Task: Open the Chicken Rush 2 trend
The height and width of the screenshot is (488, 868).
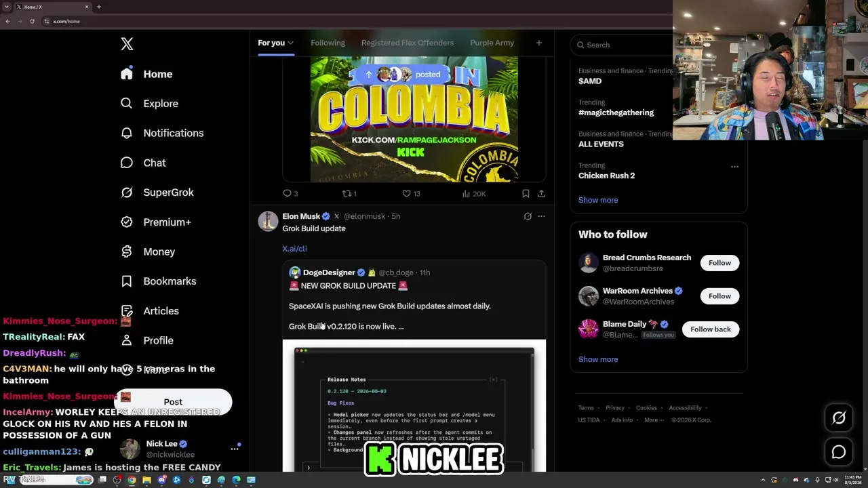Action: coord(606,176)
